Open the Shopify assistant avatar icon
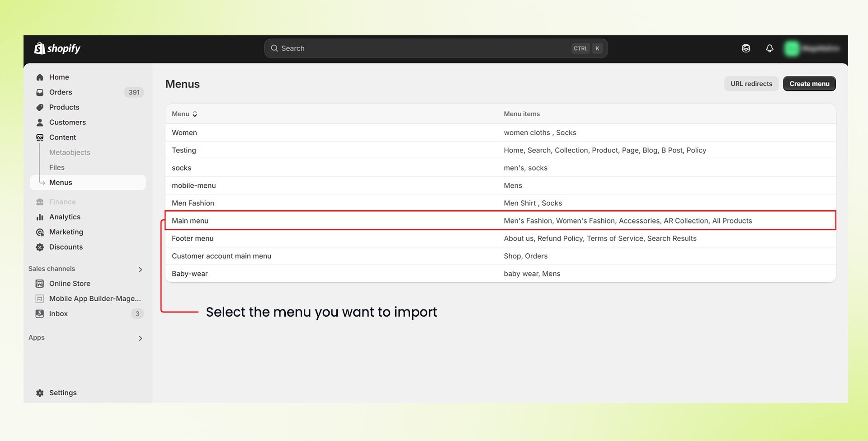The width and height of the screenshot is (868, 441). tap(746, 48)
